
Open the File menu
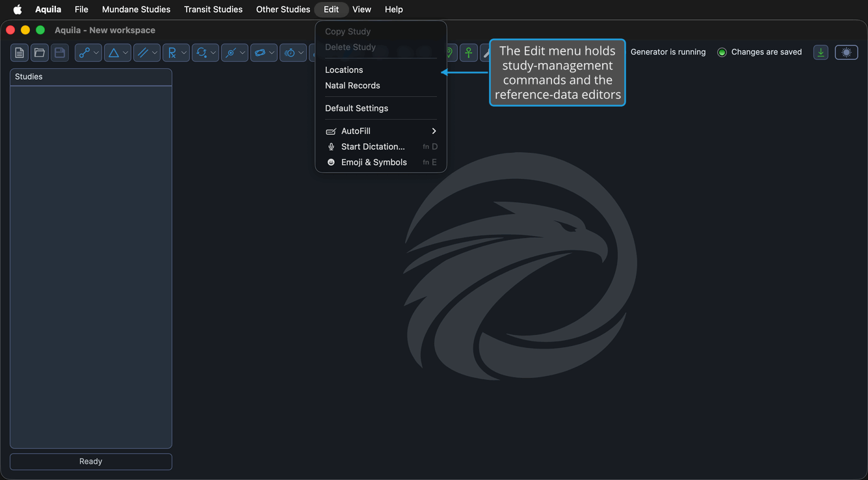coord(81,9)
